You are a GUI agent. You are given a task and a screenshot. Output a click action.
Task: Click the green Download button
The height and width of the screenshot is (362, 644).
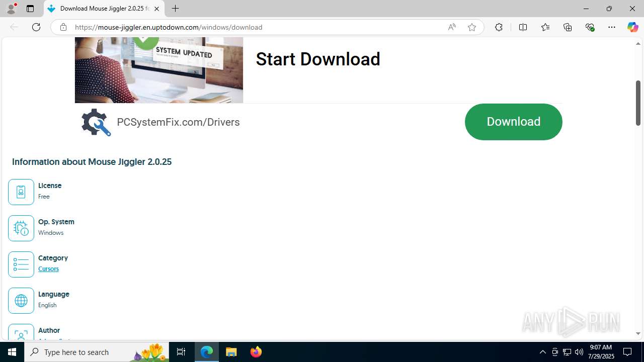click(x=513, y=122)
